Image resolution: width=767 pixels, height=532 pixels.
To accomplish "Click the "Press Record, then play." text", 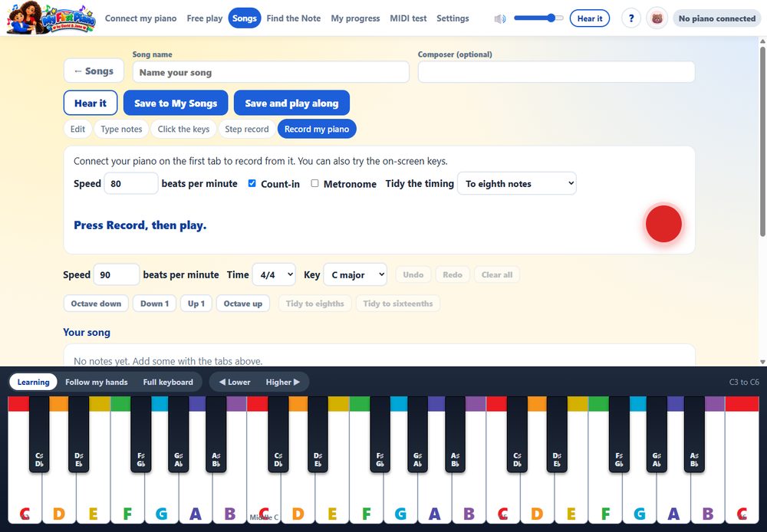I will point(140,225).
